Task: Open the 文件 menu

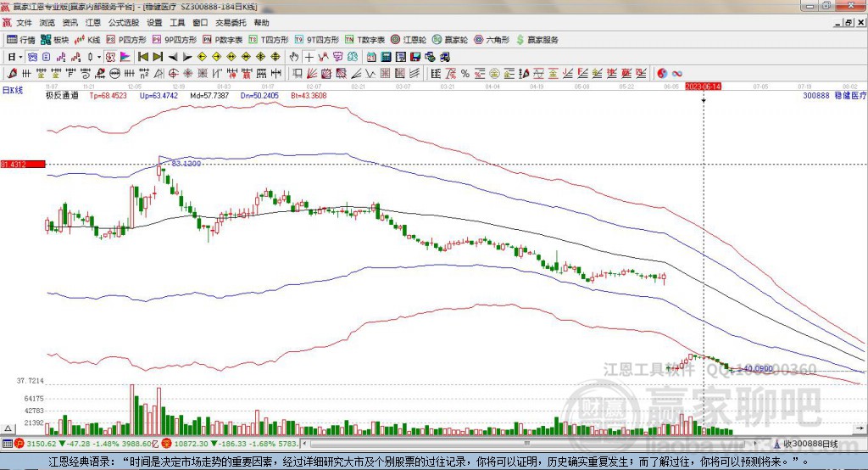Action: click(x=24, y=23)
